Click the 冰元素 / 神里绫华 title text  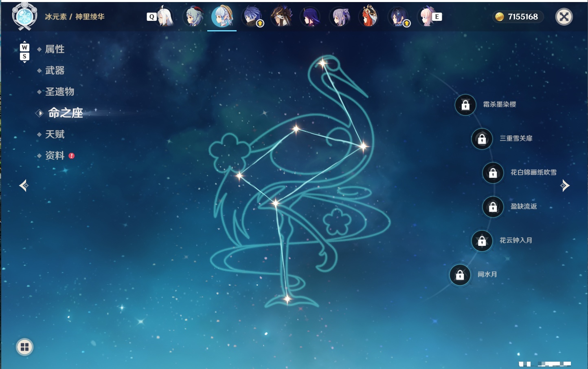[75, 17]
